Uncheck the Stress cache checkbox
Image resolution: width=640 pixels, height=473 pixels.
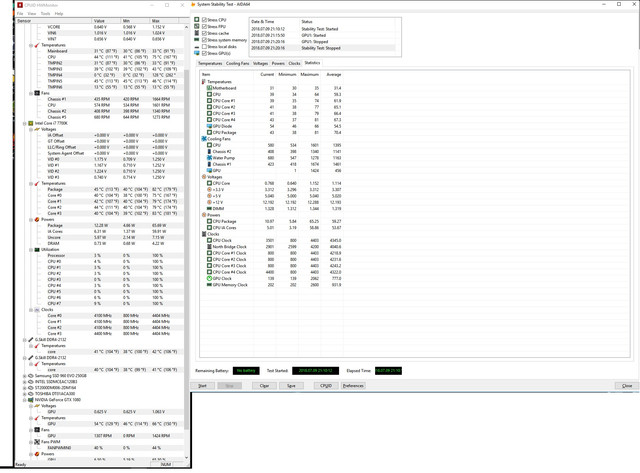click(204, 33)
